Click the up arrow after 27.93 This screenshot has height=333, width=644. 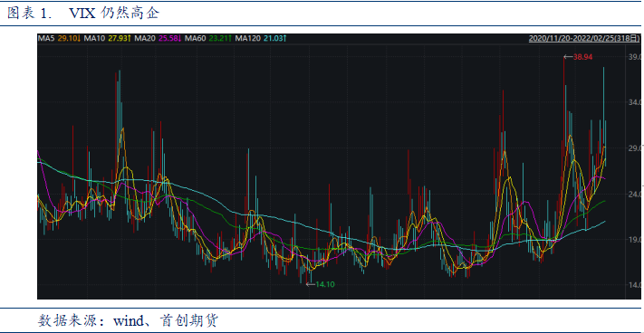pos(130,38)
